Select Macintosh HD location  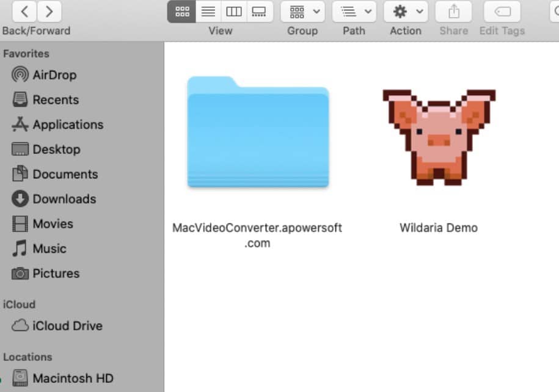tap(63, 378)
